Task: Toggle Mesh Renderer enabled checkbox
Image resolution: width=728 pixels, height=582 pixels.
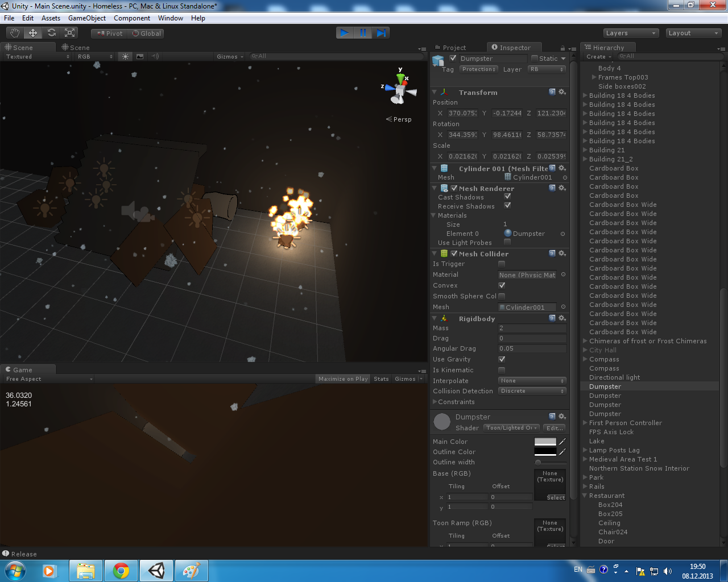Action: click(x=454, y=188)
